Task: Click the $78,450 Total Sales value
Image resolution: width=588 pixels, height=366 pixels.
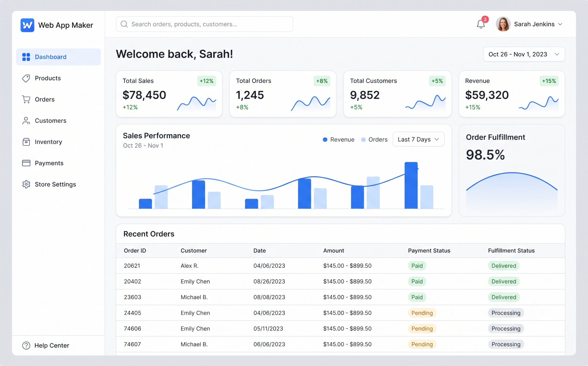Action: [144, 95]
